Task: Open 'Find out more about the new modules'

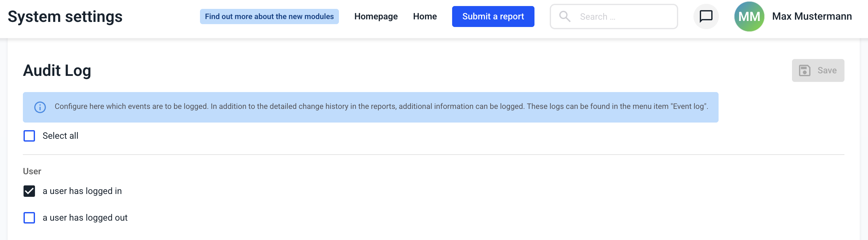Action: (269, 17)
